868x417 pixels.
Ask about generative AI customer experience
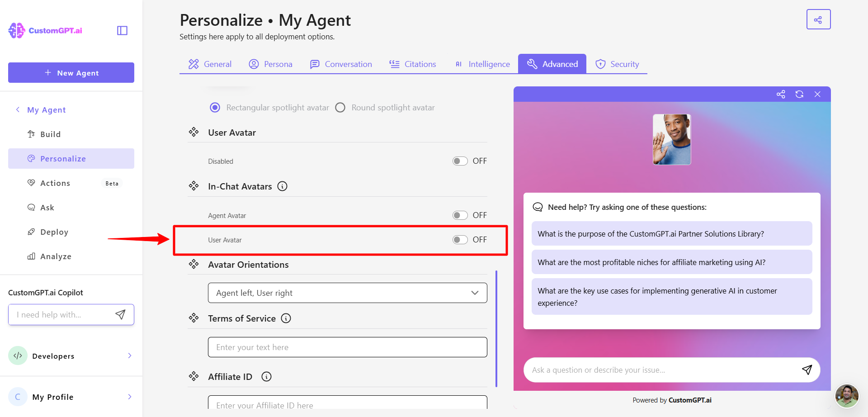pos(672,297)
